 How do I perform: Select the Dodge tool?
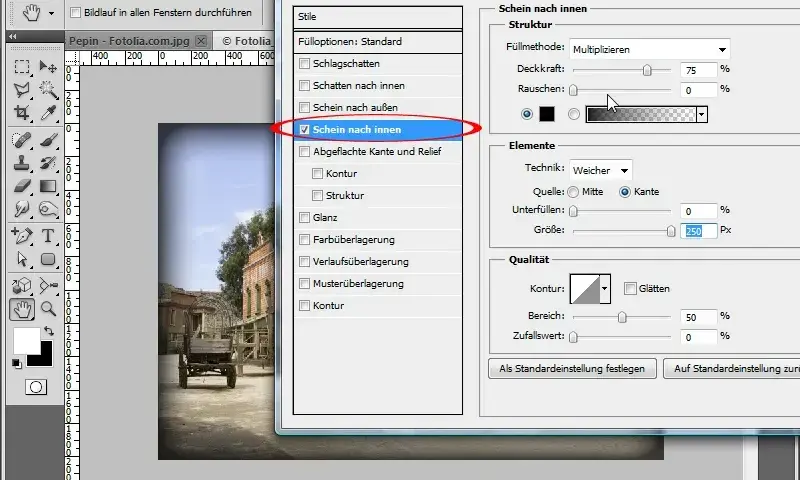click(x=48, y=209)
